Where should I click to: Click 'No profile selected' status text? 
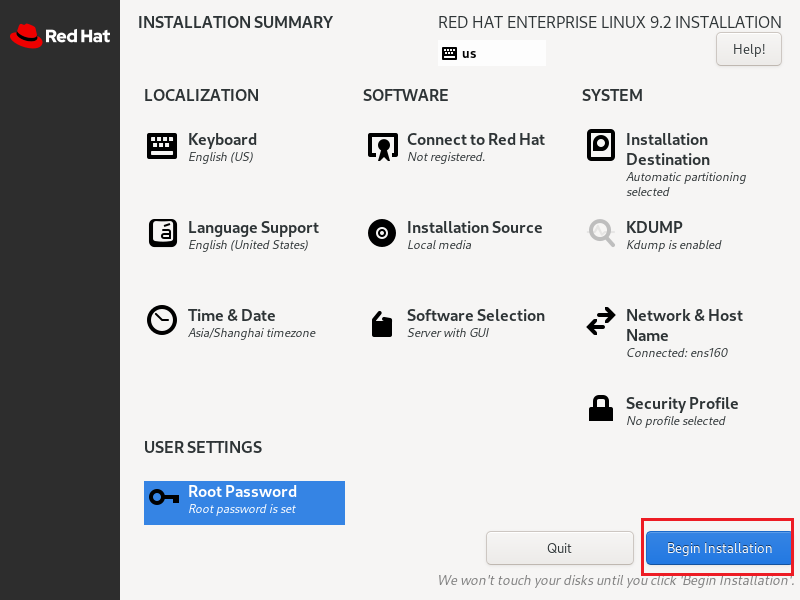tap(676, 421)
